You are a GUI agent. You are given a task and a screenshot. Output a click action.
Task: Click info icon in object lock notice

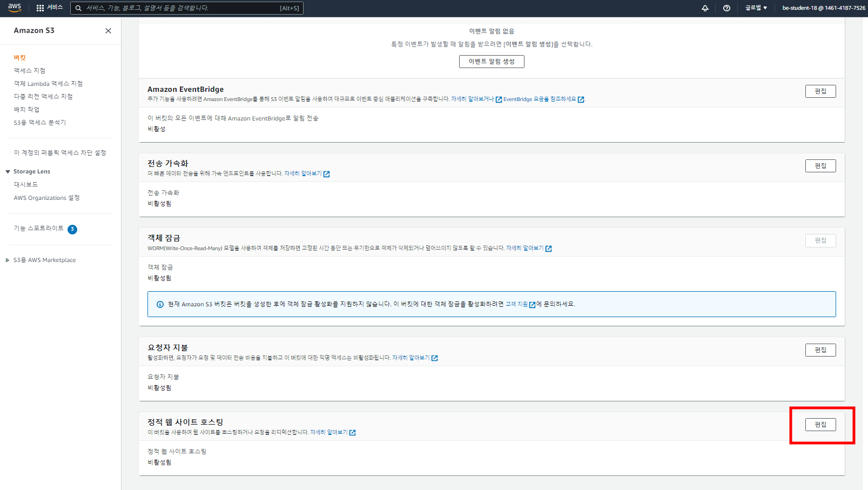coord(160,304)
